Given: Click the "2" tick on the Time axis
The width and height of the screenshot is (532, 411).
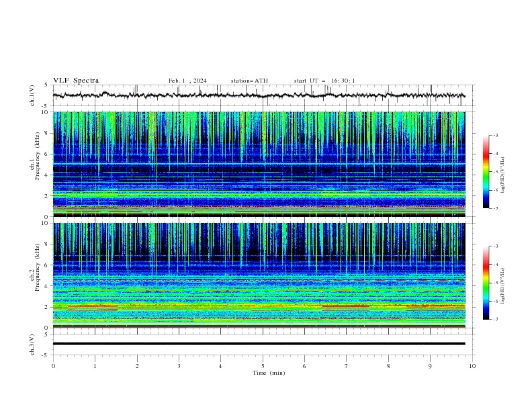Looking at the screenshot, I should tap(137, 366).
